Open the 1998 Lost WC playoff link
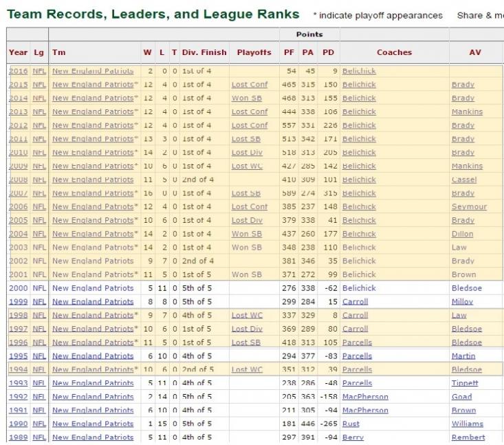This screenshot has width=504, height=445. pyautogui.click(x=247, y=315)
